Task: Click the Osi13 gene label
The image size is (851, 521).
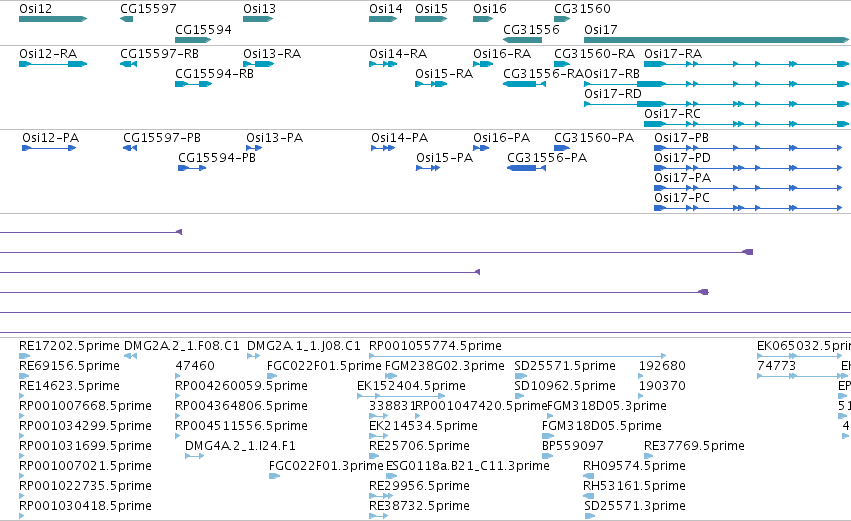Action: coord(259,9)
